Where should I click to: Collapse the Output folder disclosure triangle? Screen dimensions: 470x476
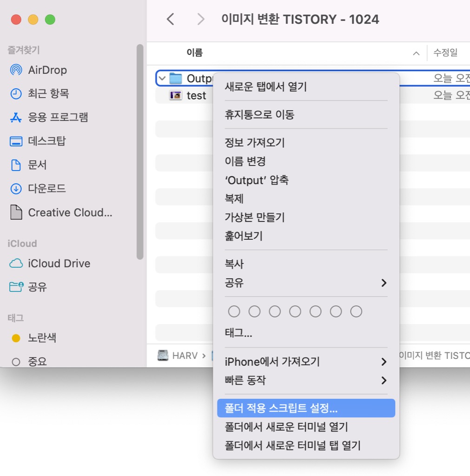pyautogui.click(x=161, y=78)
